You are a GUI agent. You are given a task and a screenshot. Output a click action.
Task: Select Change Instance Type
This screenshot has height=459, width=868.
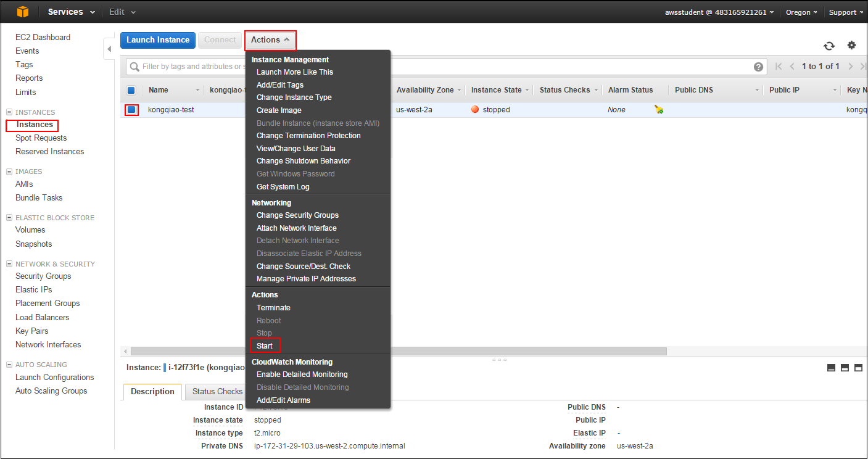[294, 97]
